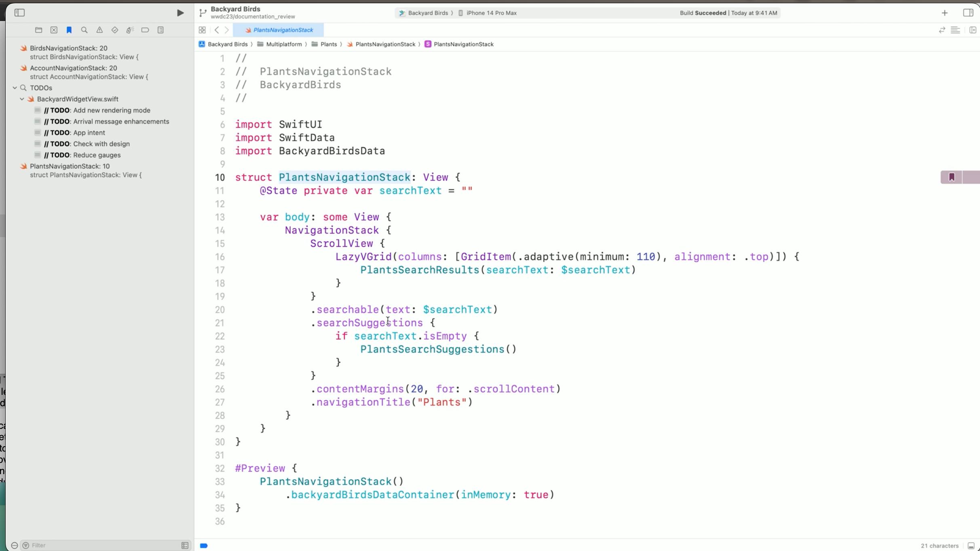This screenshot has height=551, width=980.
Task: Click the bookmark marker beside line 10
Action: 952,177
